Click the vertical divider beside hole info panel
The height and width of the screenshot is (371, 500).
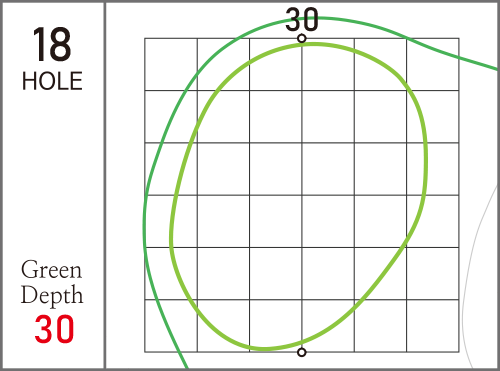(105, 185)
